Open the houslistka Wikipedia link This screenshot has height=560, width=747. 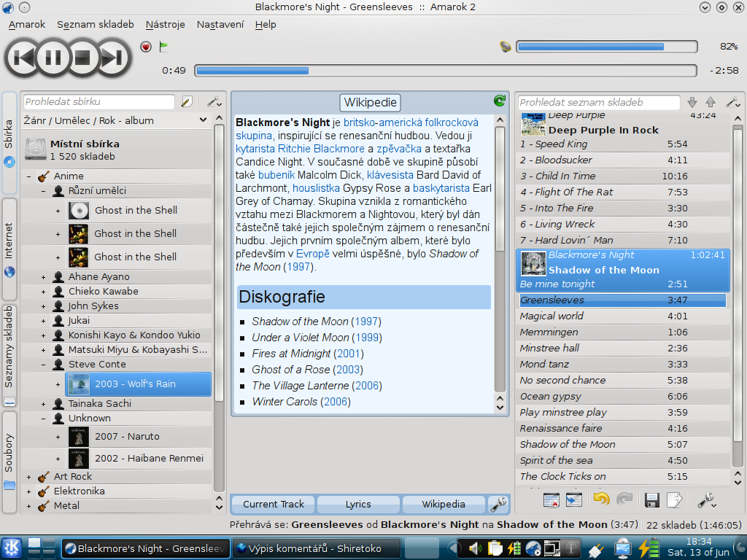316,188
